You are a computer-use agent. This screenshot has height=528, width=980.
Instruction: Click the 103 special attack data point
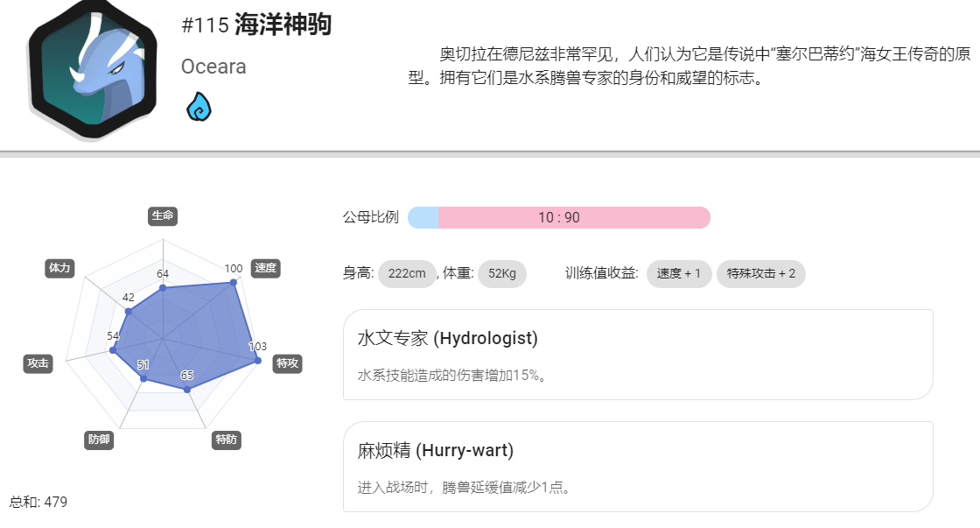257,361
